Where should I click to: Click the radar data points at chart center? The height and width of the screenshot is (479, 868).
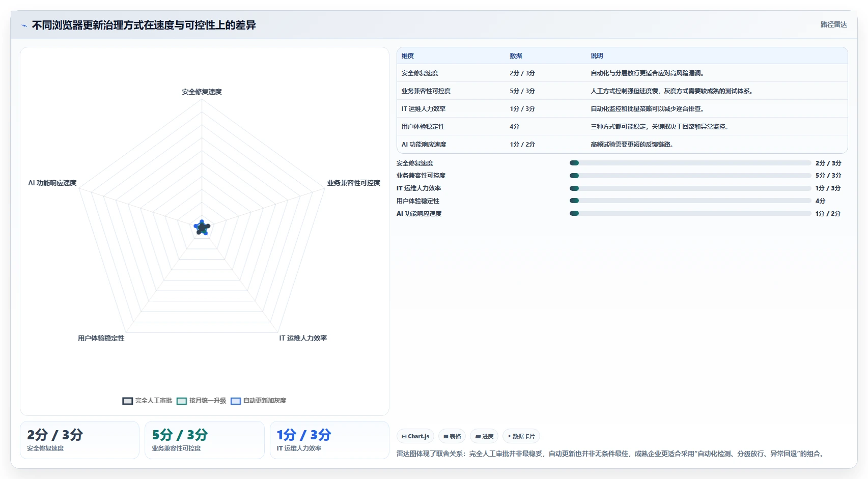pos(202,228)
